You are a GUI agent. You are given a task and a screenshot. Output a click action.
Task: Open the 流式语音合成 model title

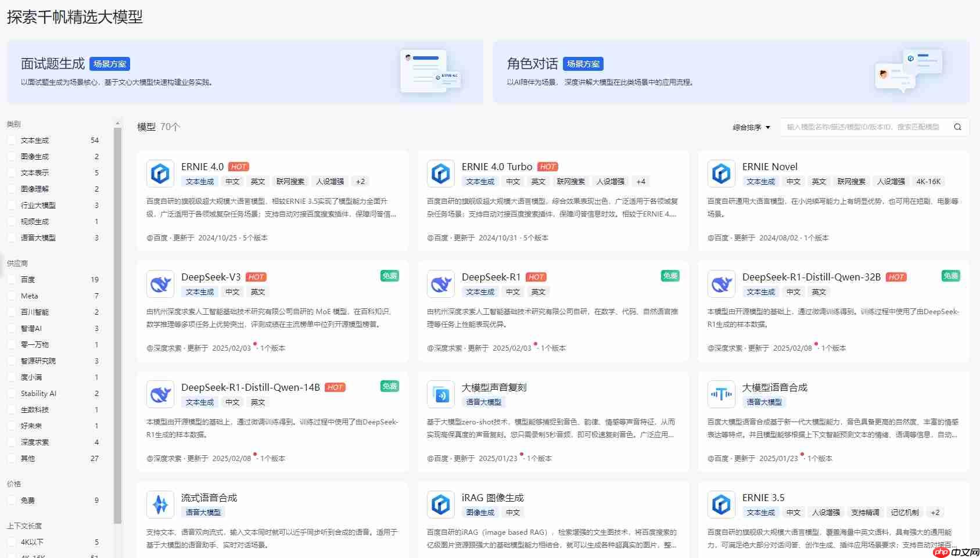[209, 498]
